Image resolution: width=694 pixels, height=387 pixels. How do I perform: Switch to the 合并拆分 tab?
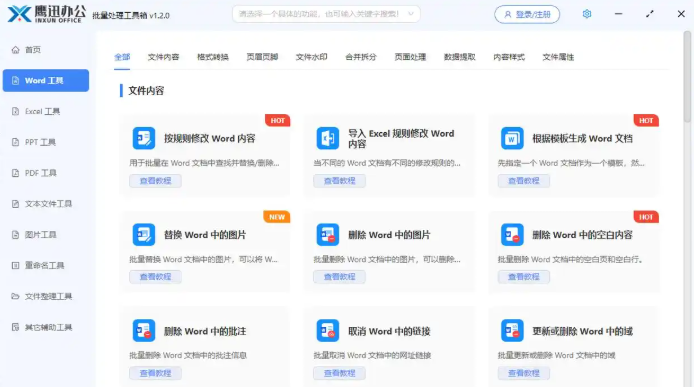coord(361,57)
